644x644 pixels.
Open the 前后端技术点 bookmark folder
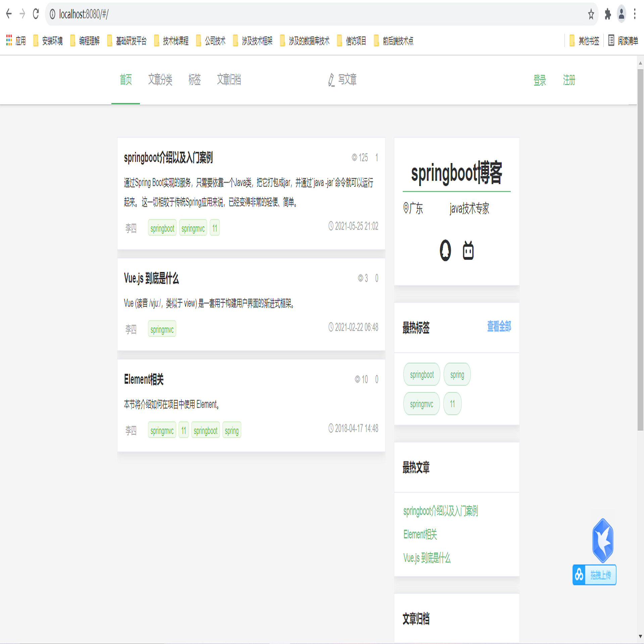coord(394,41)
